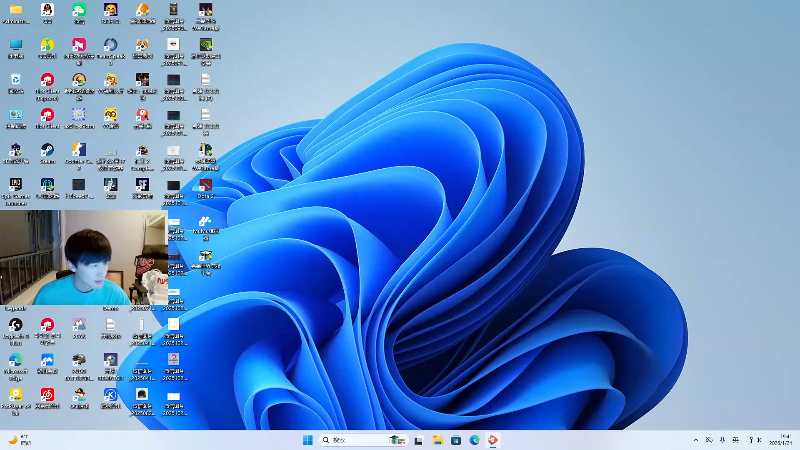Open Microsoft Edge from the taskbar
Image resolution: width=800 pixels, height=450 pixels.
475,440
